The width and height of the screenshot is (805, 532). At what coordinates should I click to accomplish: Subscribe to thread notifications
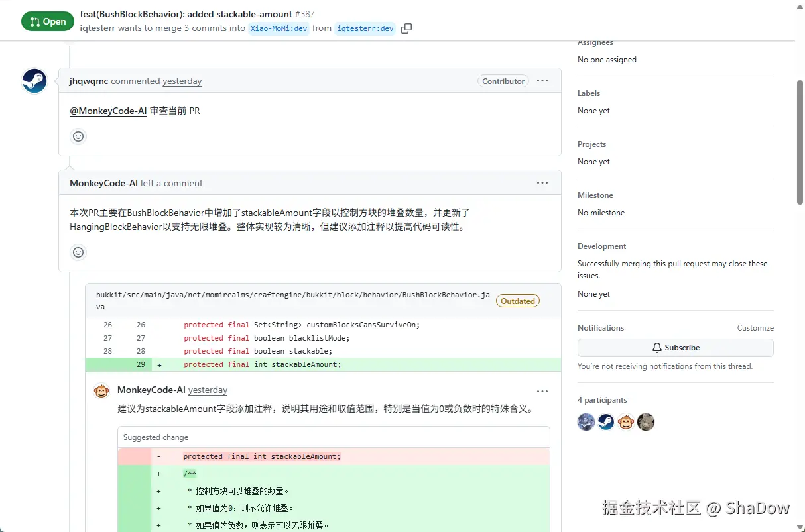[675, 348]
